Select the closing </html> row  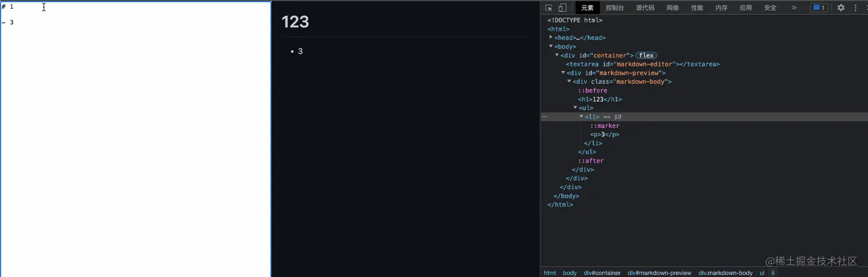pos(560,205)
